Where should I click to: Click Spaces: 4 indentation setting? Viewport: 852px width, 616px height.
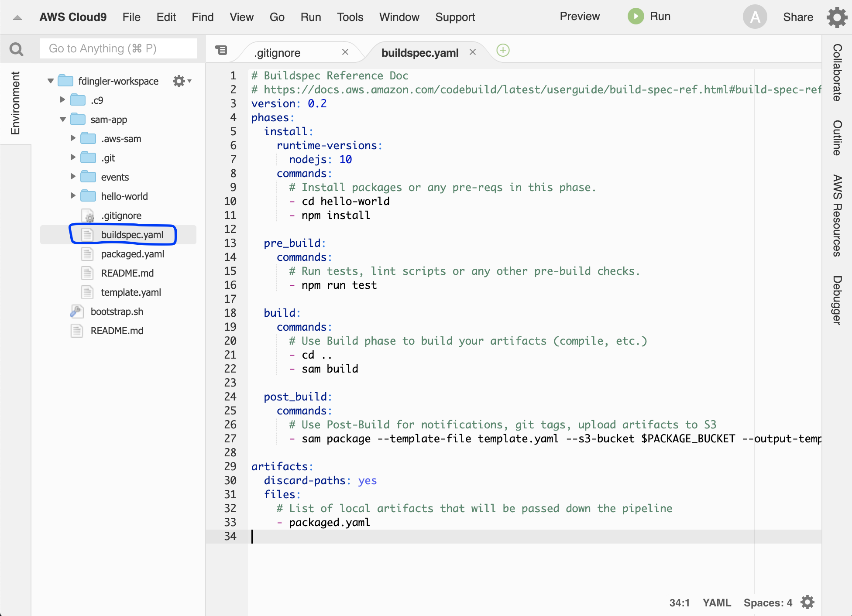[768, 602]
